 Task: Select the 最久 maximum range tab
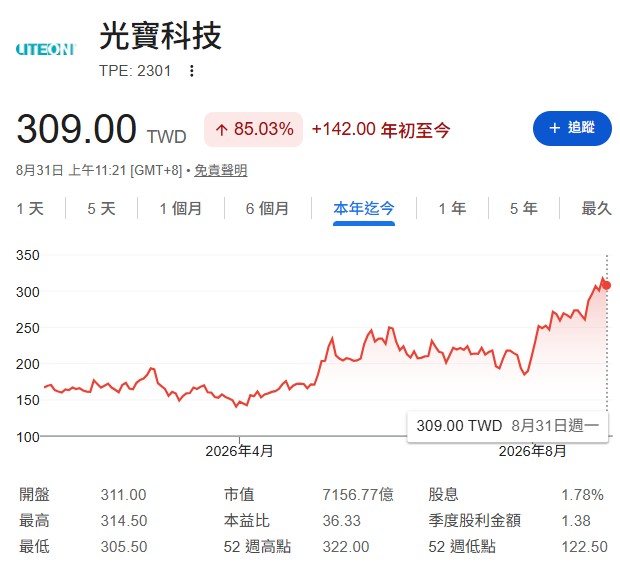(x=596, y=208)
